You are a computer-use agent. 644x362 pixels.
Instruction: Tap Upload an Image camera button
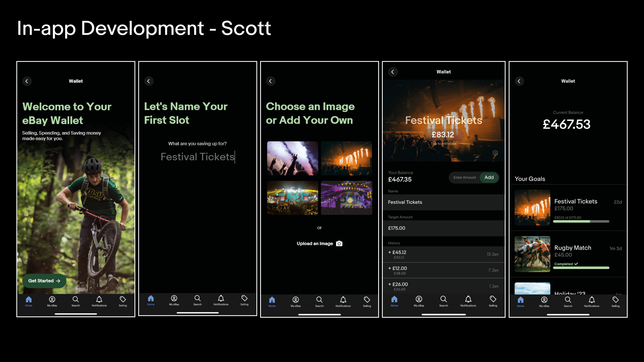click(x=319, y=244)
